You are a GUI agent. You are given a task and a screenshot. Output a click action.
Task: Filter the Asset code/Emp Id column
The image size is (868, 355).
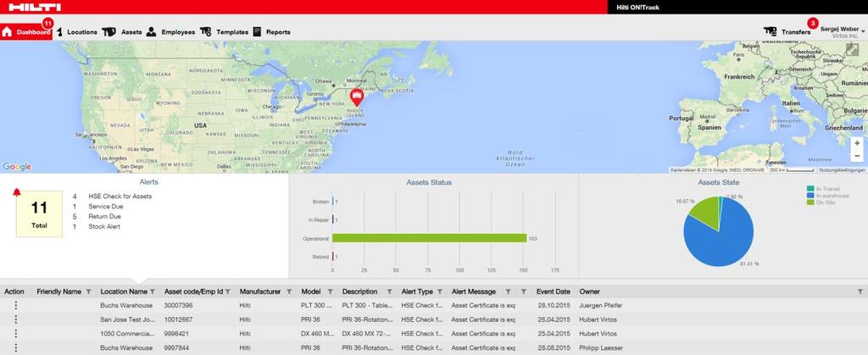click(x=227, y=291)
